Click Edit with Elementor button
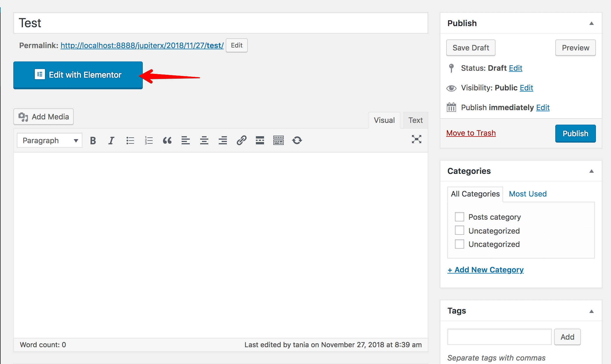This screenshot has width=611, height=364. (78, 75)
